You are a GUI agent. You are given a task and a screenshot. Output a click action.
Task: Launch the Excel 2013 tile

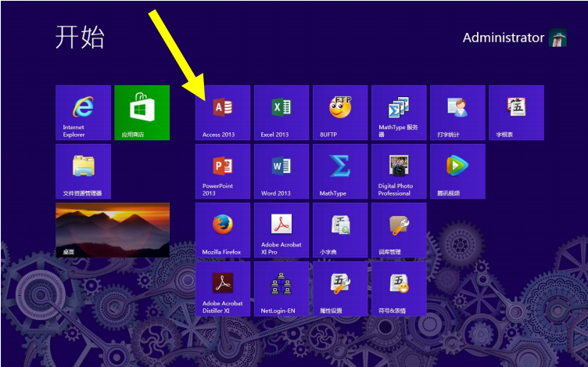[x=281, y=113]
